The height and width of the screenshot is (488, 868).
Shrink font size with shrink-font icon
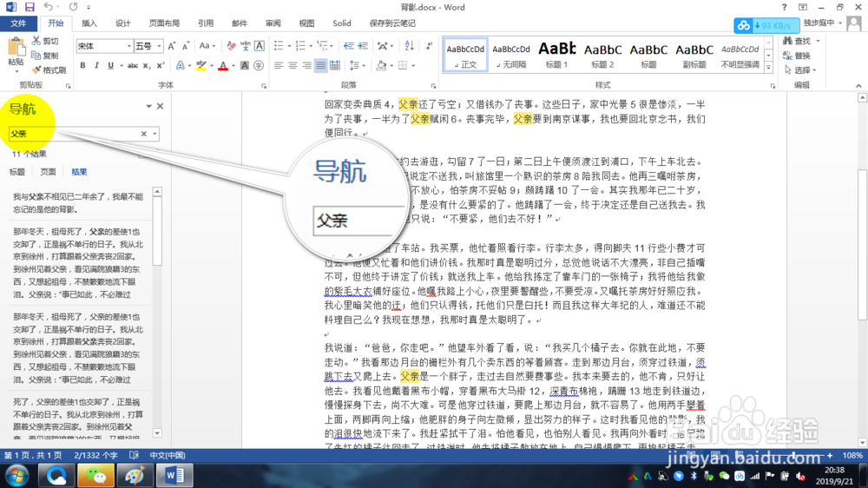tap(186, 46)
